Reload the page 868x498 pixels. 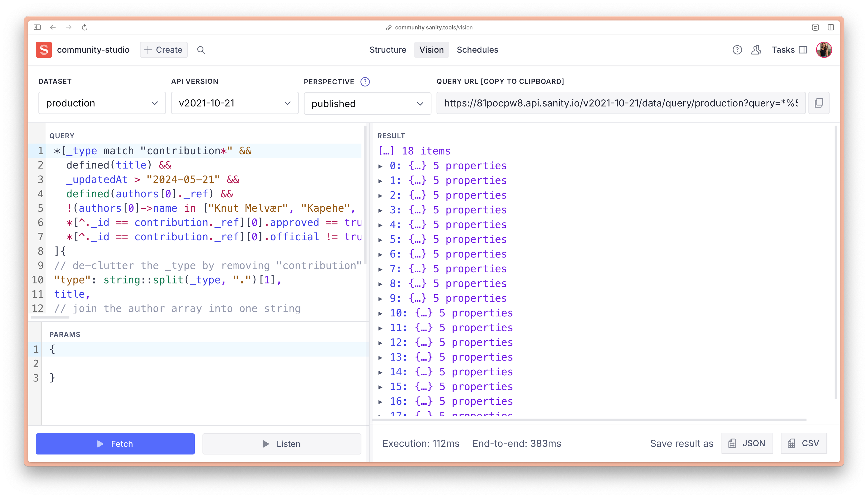(85, 27)
